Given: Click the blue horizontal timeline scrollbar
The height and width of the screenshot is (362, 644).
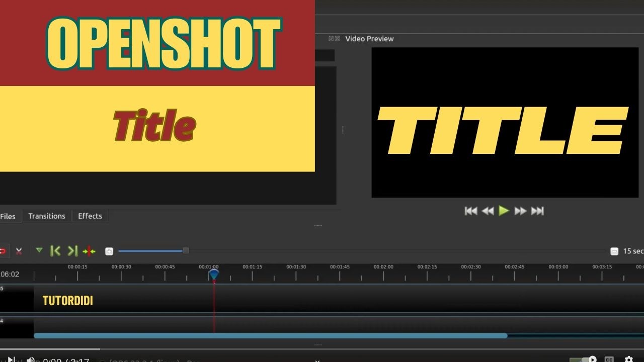Looking at the screenshot, I should (271, 335).
